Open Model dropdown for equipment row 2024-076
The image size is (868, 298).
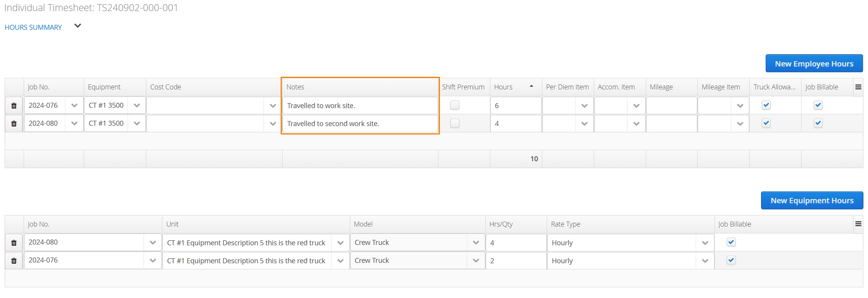tap(476, 261)
